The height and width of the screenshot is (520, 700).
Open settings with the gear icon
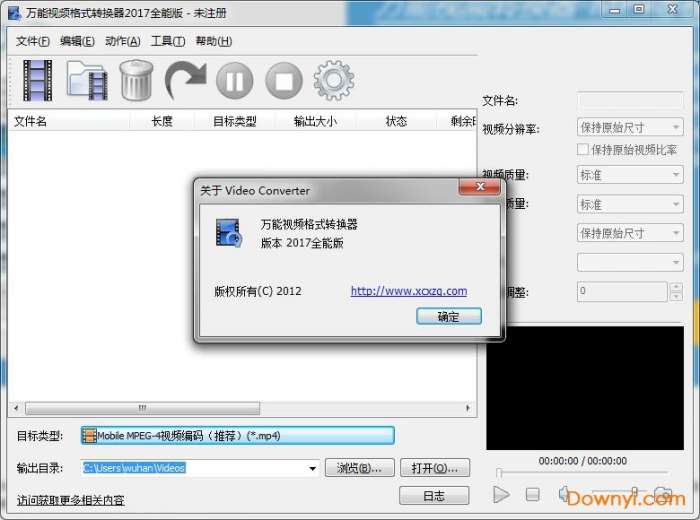click(334, 80)
